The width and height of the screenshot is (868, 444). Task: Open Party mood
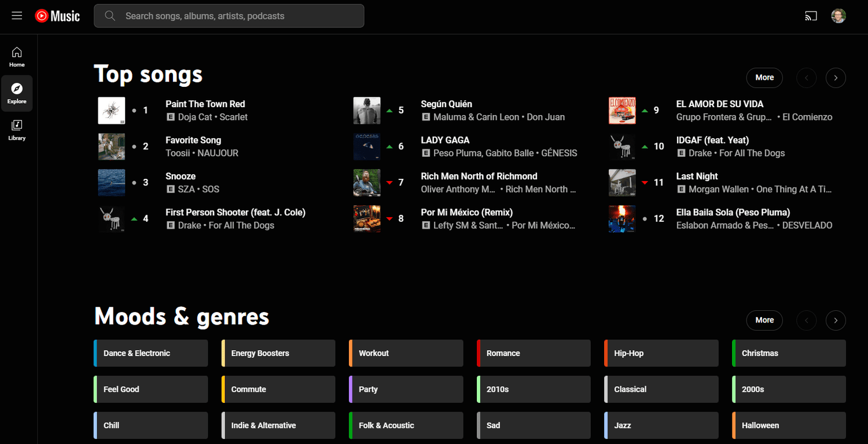[x=406, y=389]
